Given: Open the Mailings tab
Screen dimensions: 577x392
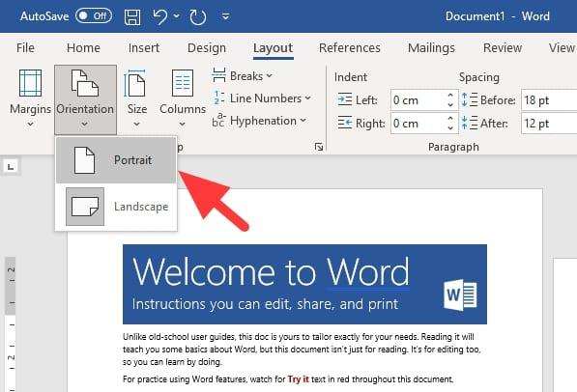Looking at the screenshot, I should click(431, 48).
